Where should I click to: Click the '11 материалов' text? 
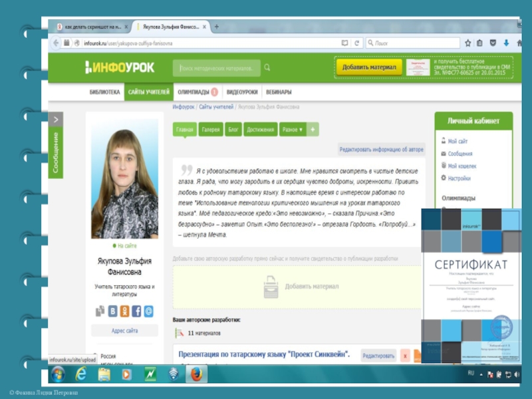(x=204, y=333)
